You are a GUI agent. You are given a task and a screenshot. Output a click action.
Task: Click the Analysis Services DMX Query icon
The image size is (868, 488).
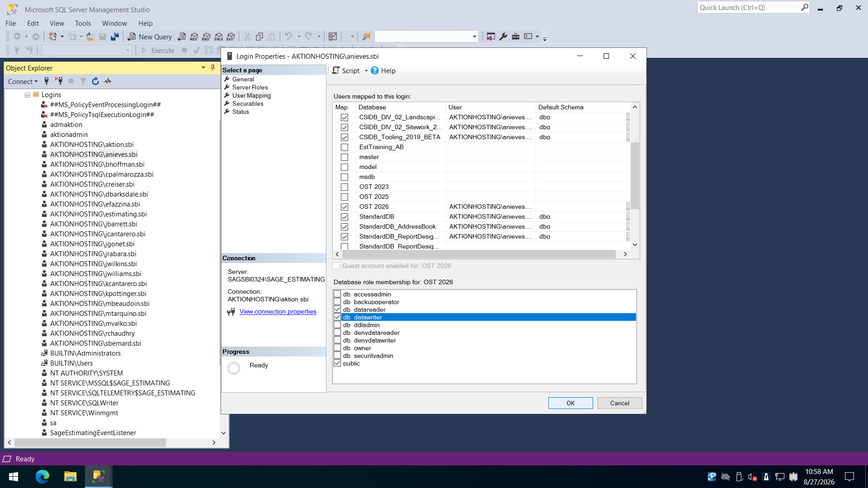[x=206, y=37]
